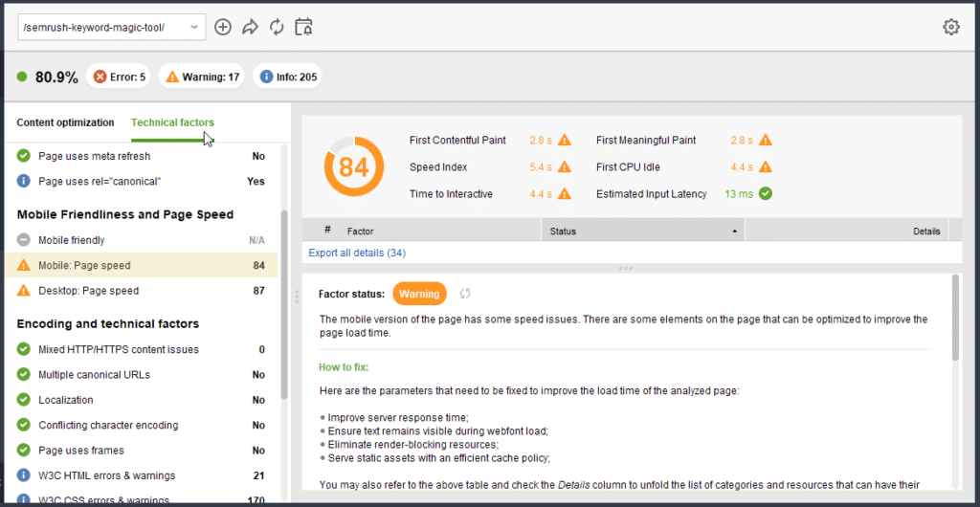Viewport: 980px width, 507px height.
Task: Select the Technical factors tab
Action: click(x=172, y=122)
